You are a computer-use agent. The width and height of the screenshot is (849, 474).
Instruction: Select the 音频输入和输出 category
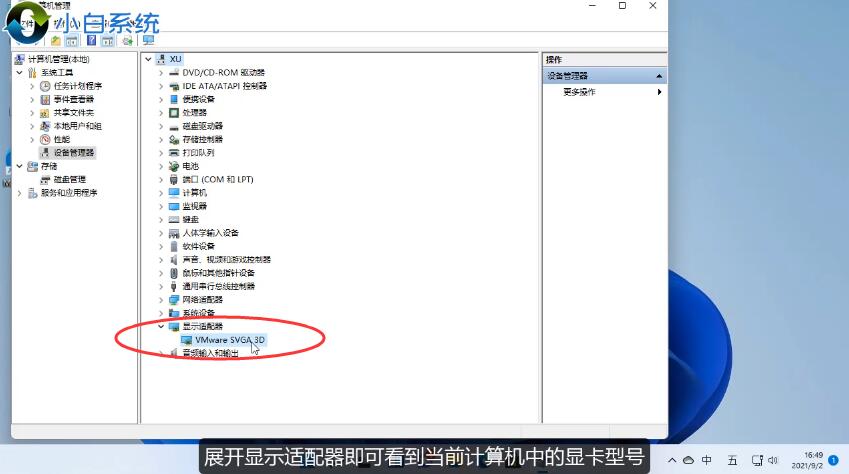(x=211, y=353)
